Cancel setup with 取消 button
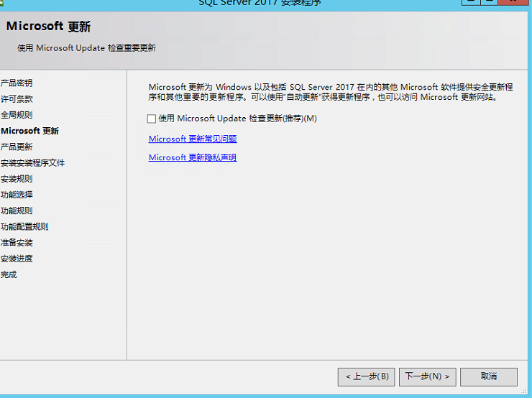532x398 pixels. (489, 376)
